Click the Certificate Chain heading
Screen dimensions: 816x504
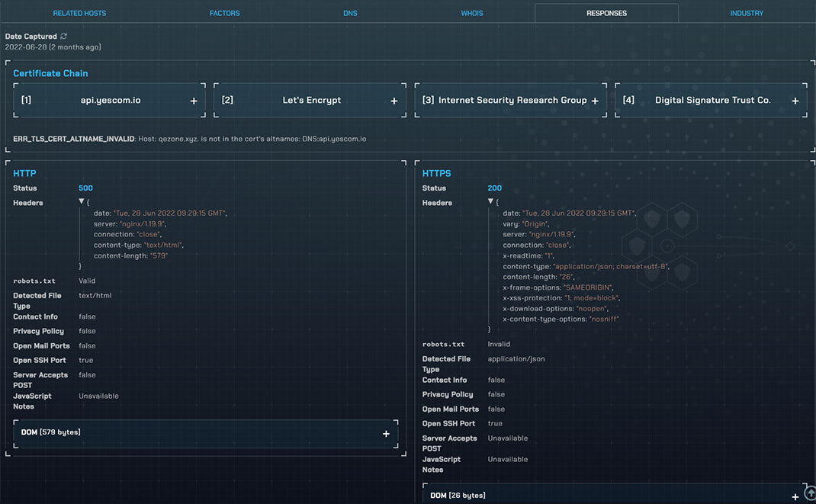(50, 73)
